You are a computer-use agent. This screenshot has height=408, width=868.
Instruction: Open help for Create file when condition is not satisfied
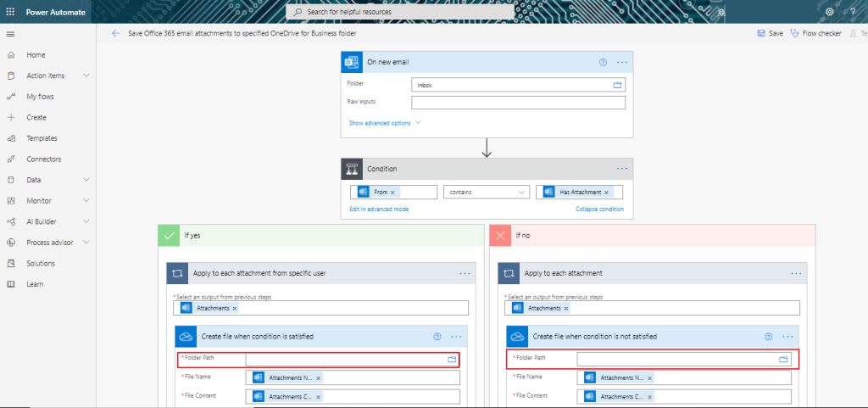[x=768, y=336]
